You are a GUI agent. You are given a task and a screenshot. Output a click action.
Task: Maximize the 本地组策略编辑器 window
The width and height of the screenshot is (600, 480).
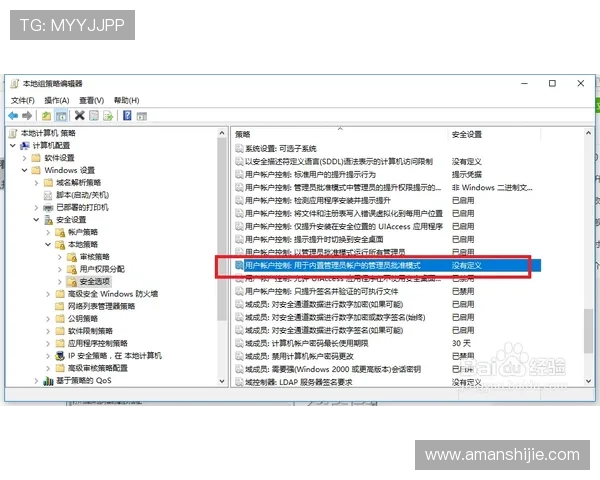pyautogui.click(x=552, y=83)
